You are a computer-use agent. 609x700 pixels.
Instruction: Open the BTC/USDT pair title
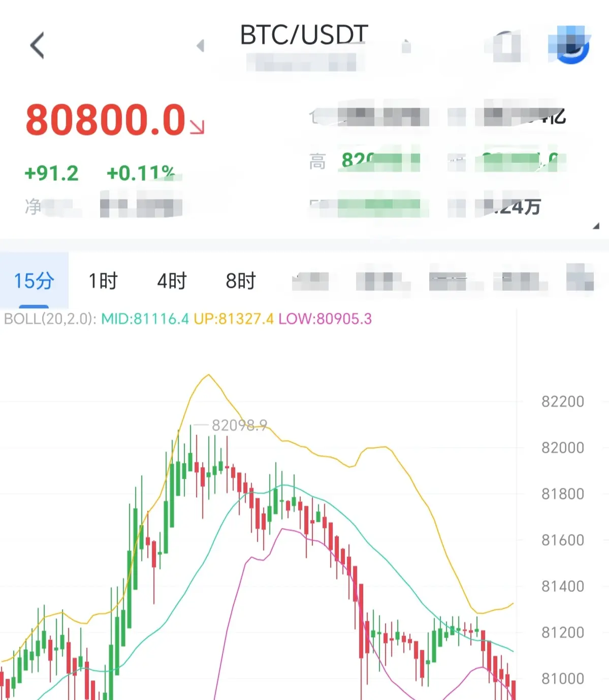(304, 35)
